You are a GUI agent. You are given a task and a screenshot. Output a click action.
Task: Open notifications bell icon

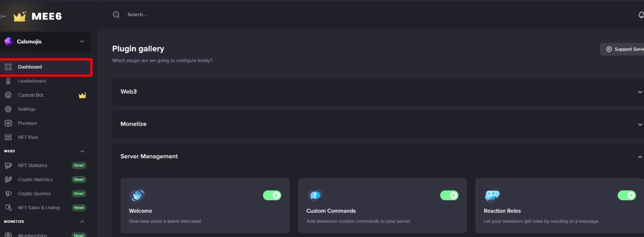(641, 15)
